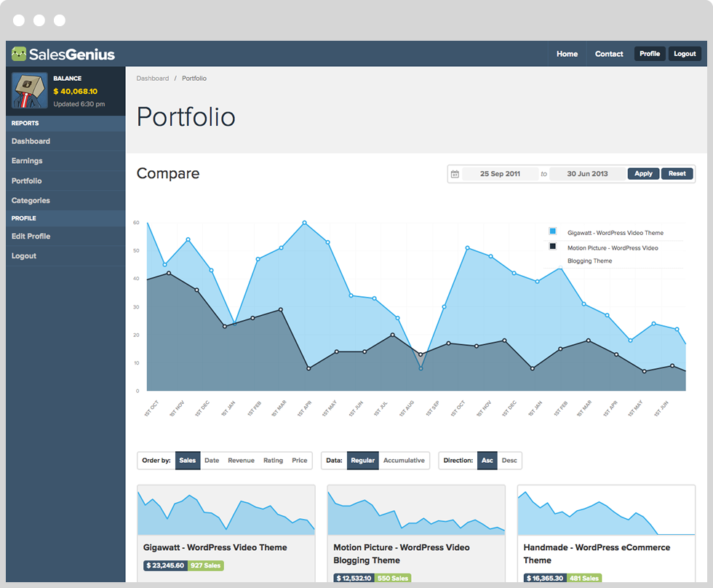Click the $ 23,245.60 revenue badge
The height and width of the screenshot is (588, 713).
point(165,565)
